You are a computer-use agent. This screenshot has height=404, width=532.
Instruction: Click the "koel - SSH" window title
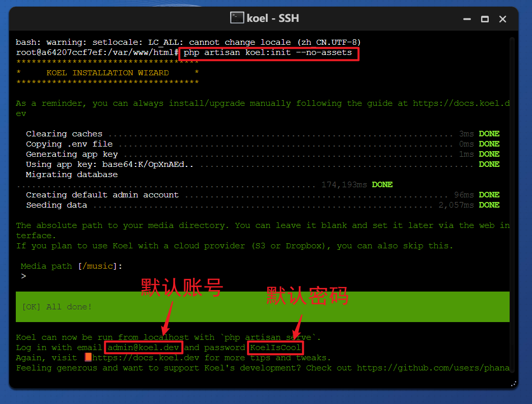[x=272, y=18]
